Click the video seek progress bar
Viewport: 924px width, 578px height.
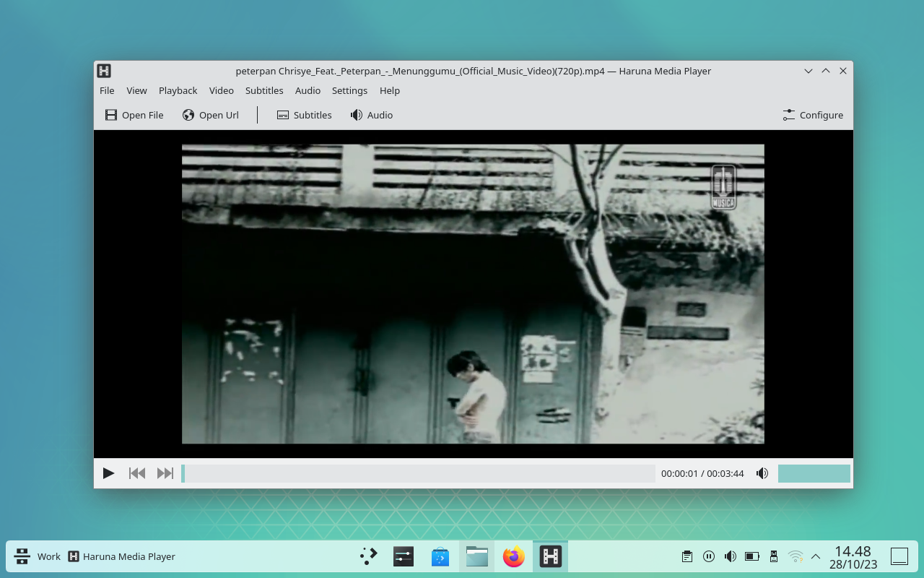tap(419, 473)
